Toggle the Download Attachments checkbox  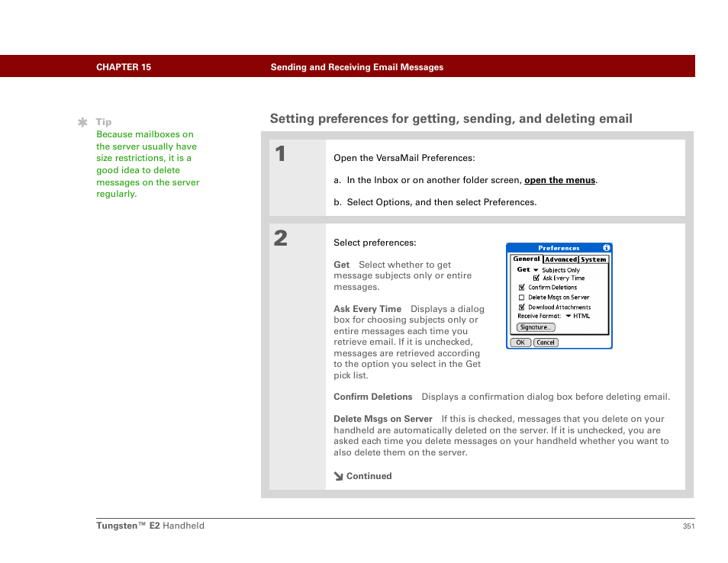[521, 307]
